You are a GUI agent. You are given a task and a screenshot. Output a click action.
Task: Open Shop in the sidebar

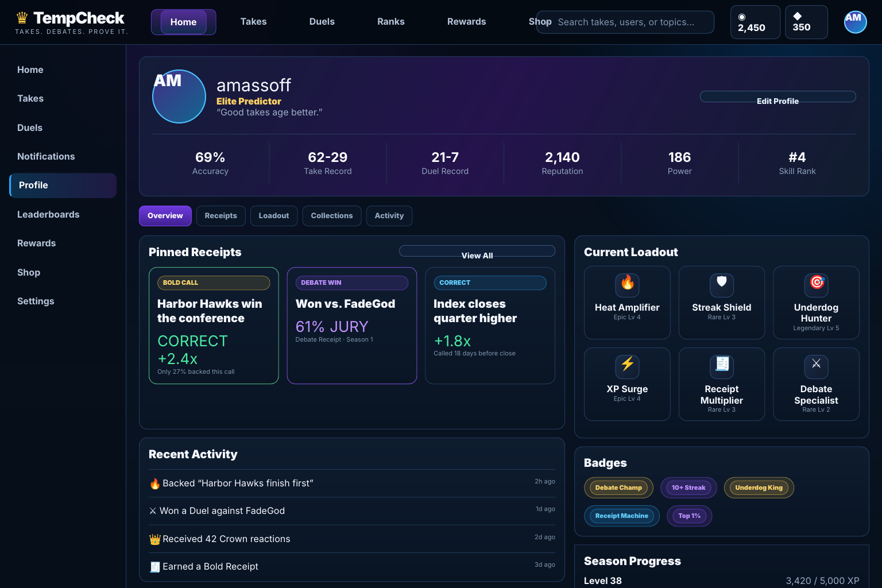63,273
